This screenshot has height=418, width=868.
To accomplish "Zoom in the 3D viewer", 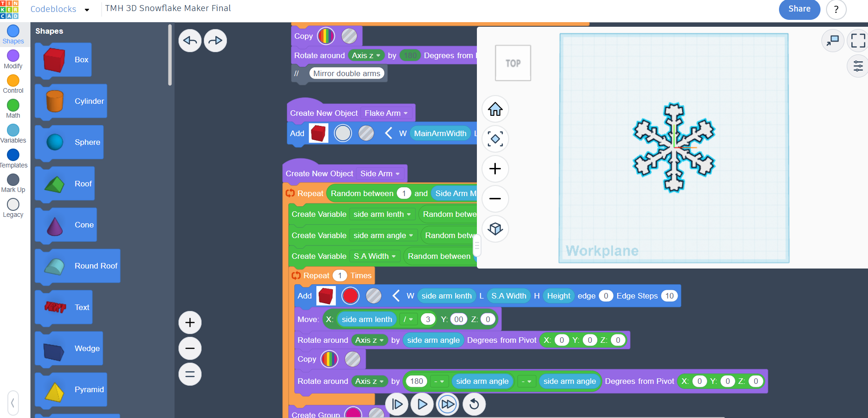I will pos(495,169).
